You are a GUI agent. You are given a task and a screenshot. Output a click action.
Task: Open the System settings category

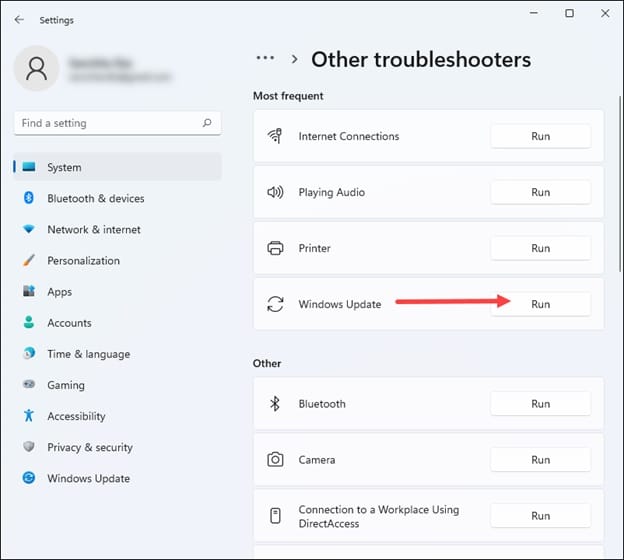coord(118,167)
